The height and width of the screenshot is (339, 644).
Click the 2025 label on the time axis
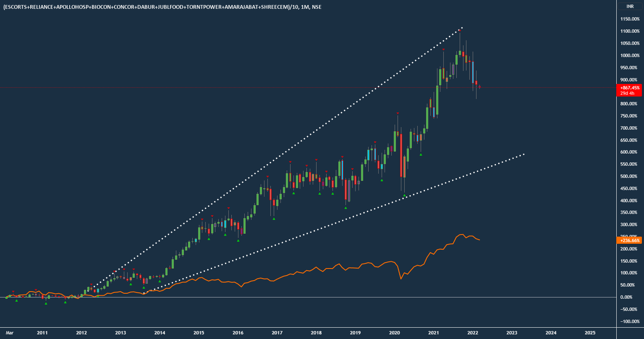click(590, 333)
